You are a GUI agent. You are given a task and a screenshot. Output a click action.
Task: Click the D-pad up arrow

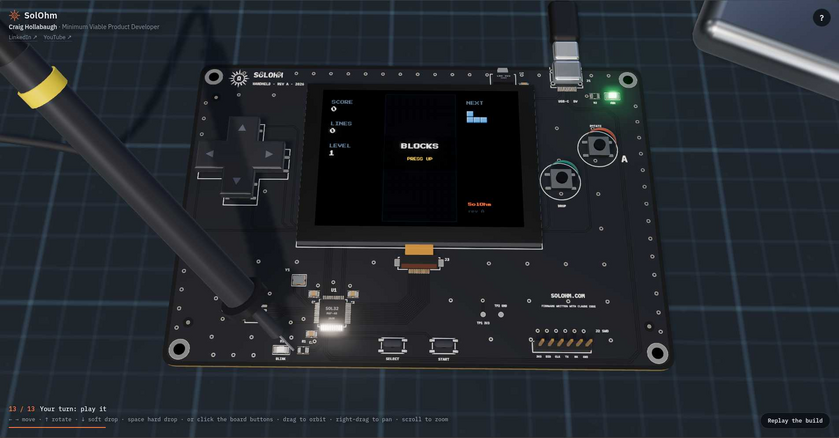pyautogui.click(x=242, y=128)
